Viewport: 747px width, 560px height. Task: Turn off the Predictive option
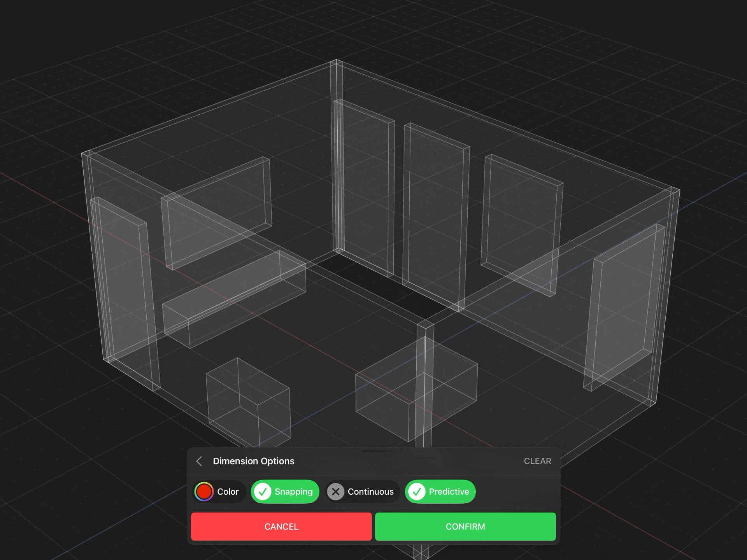(440, 492)
